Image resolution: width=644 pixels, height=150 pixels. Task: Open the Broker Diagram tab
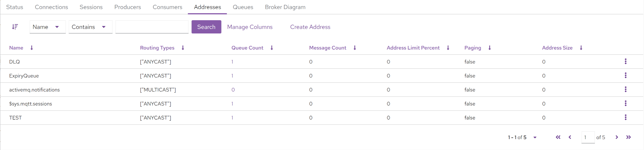tap(285, 7)
